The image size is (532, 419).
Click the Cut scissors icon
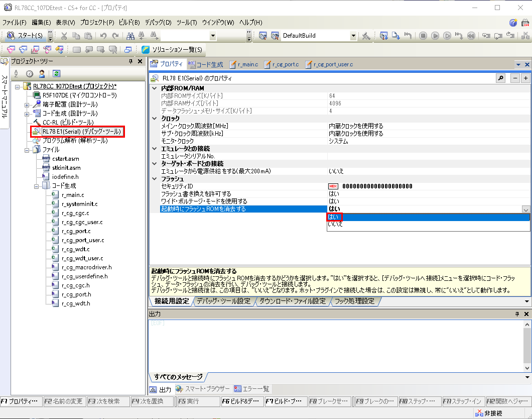pos(64,36)
